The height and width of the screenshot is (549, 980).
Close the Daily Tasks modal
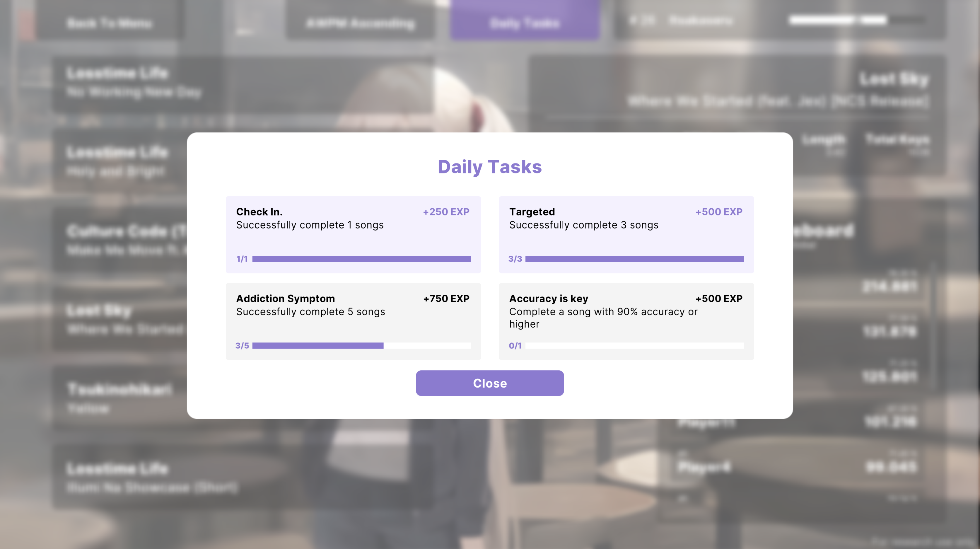490,383
